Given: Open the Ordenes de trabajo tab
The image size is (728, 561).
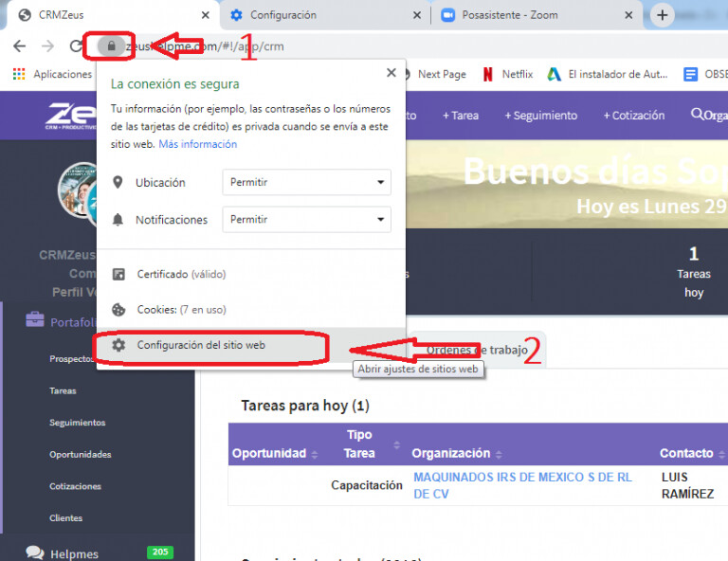Looking at the screenshot, I should tap(477, 350).
